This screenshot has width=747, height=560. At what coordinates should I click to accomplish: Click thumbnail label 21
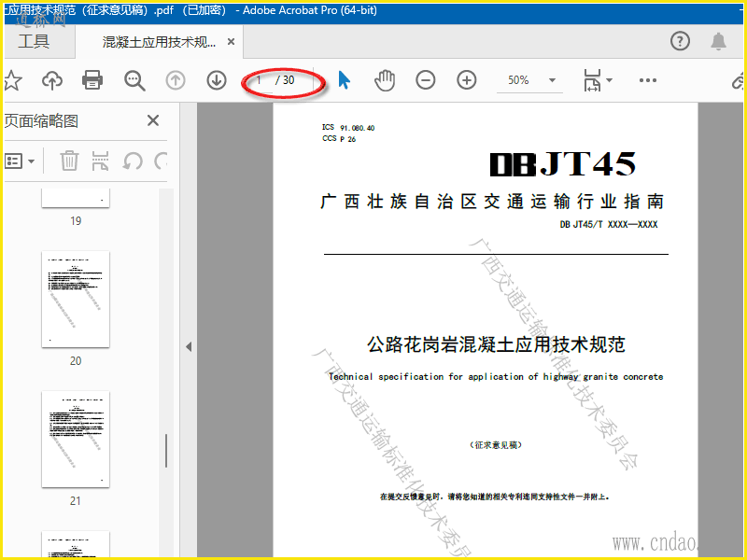[x=76, y=501]
